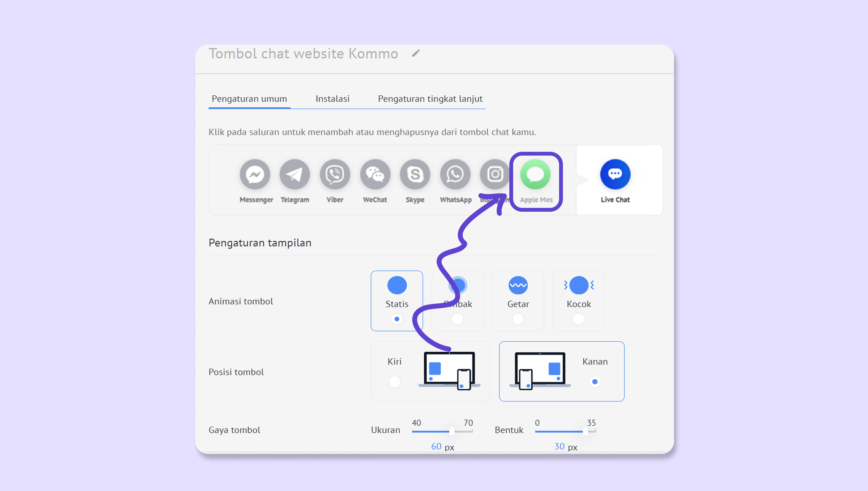This screenshot has width=868, height=491.
Task: Select the Statis animation radio button
Action: coord(397,319)
